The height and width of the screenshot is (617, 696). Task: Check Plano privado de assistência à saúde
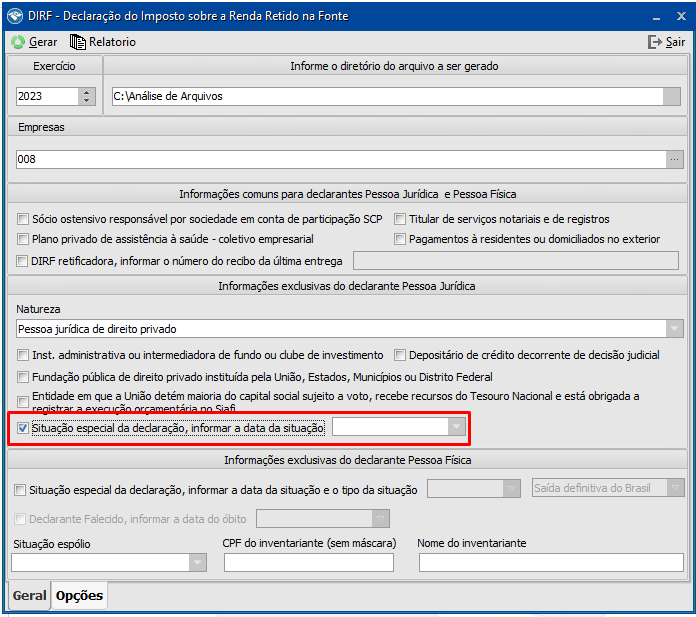[23, 239]
